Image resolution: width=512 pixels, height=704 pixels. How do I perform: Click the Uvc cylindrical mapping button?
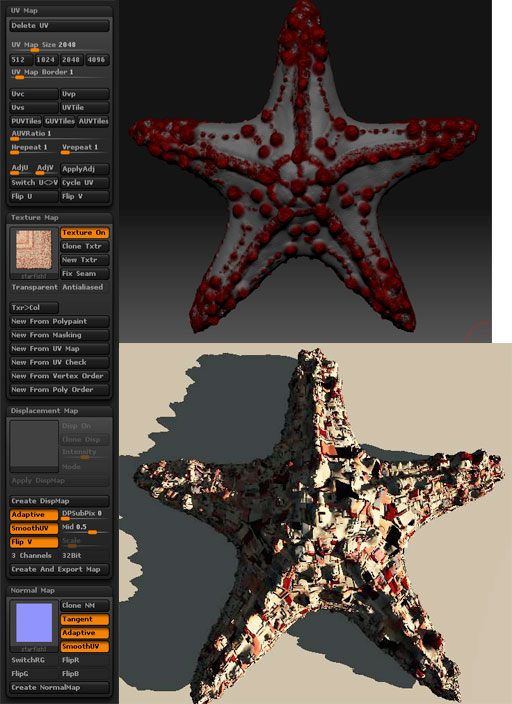click(x=34, y=94)
